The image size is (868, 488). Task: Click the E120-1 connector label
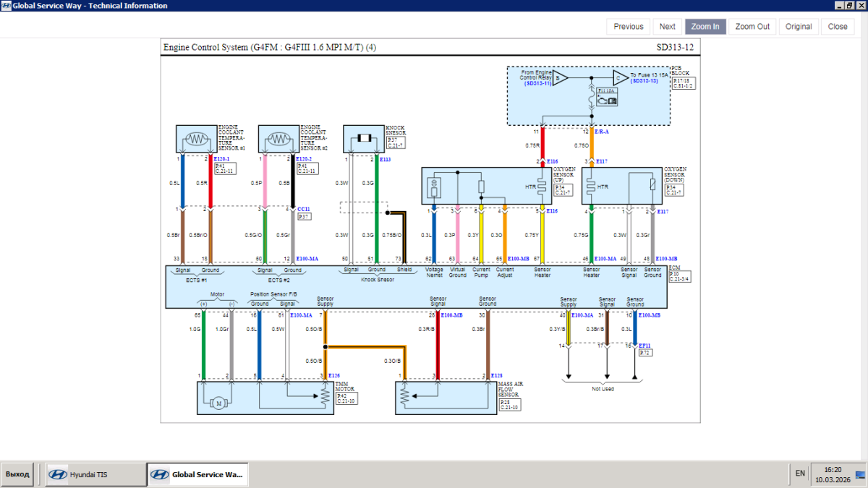point(221,158)
